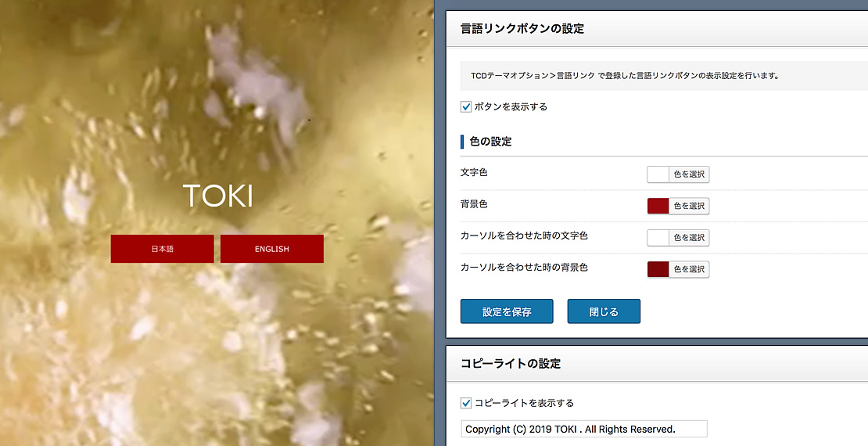The width and height of the screenshot is (868, 446).
Task: Uncheck the ボタンを表示する checkbox
Action: tap(466, 107)
